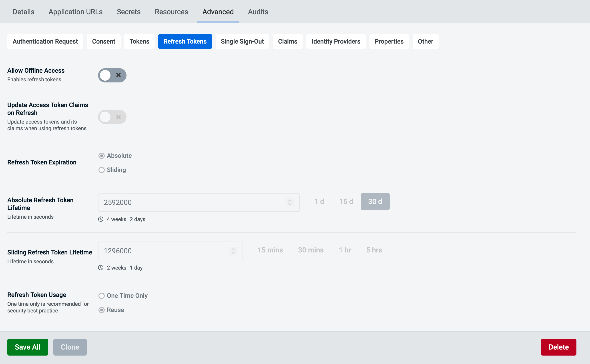Click the red Delete button
This screenshot has width=590, height=364.
click(x=558, y=347)
